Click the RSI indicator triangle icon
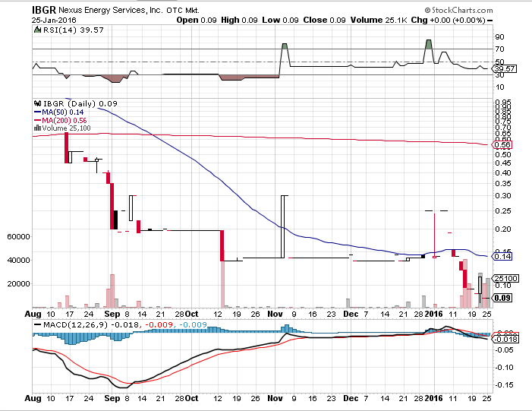The height and width of the screenshot is (411, 532). [x=37, y=30]
